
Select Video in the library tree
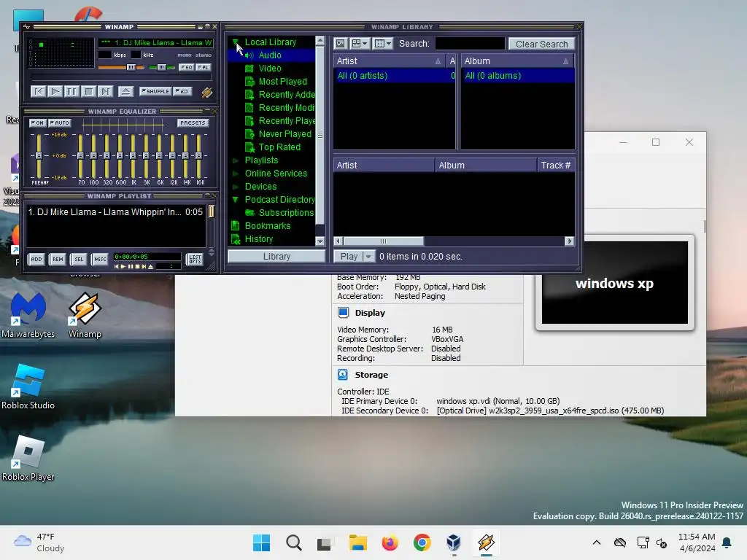(270, 69)
